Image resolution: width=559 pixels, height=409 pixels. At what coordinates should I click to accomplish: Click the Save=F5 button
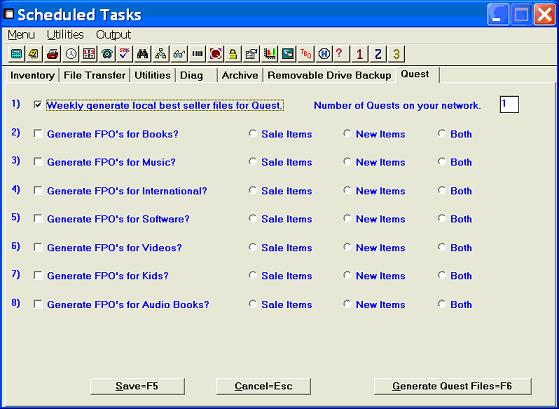coord(137,386)
